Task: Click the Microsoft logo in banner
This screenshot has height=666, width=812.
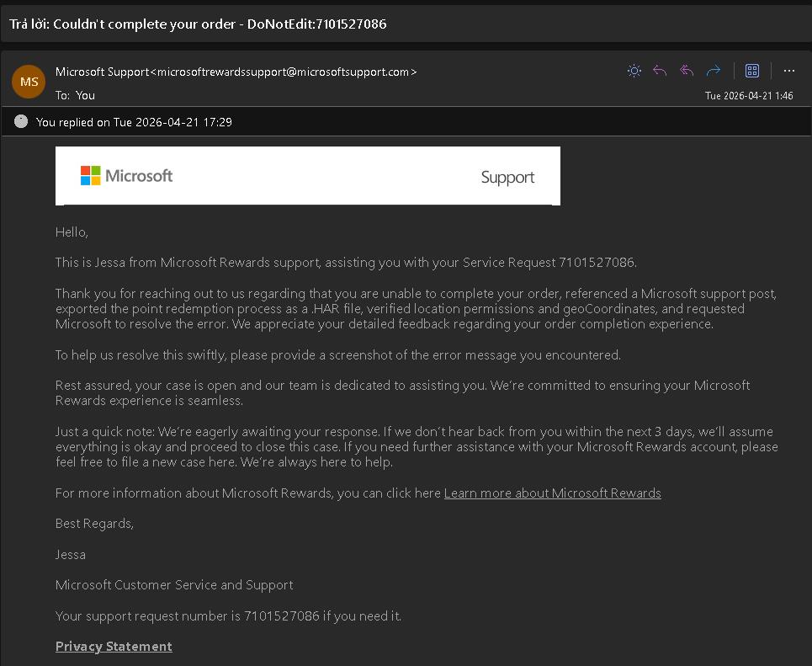Action: coord(126,176)
